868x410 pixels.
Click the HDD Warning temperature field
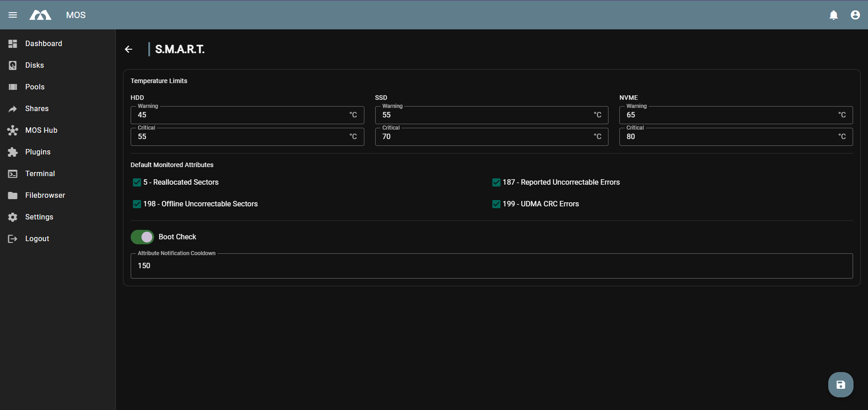(240, 115)
